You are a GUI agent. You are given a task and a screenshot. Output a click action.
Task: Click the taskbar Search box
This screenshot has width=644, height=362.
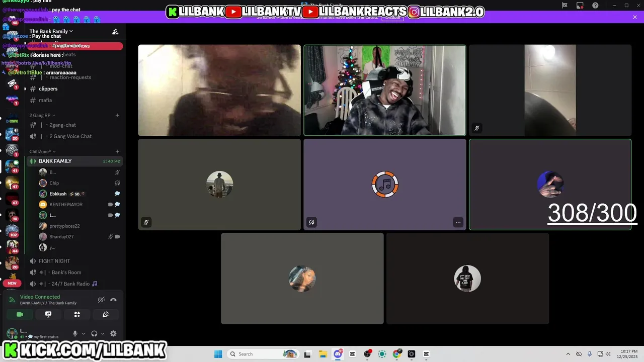[x=262, y=354]
